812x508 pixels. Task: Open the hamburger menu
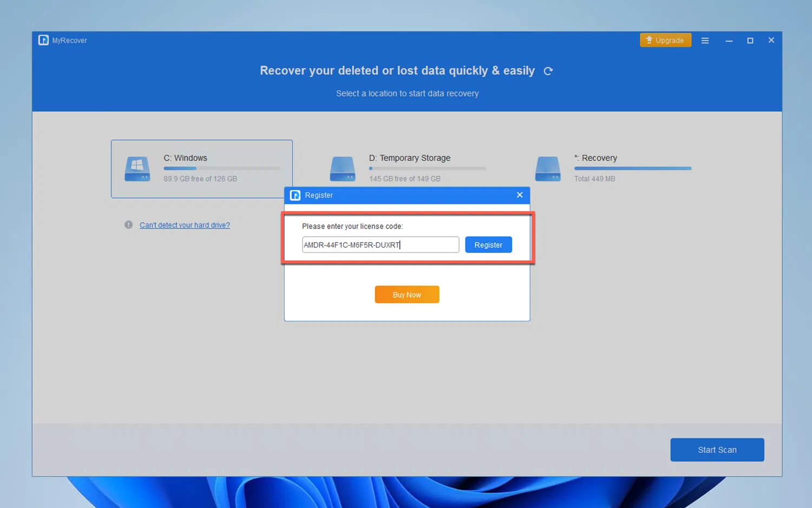pyautogui.click(x=705, y=40)
